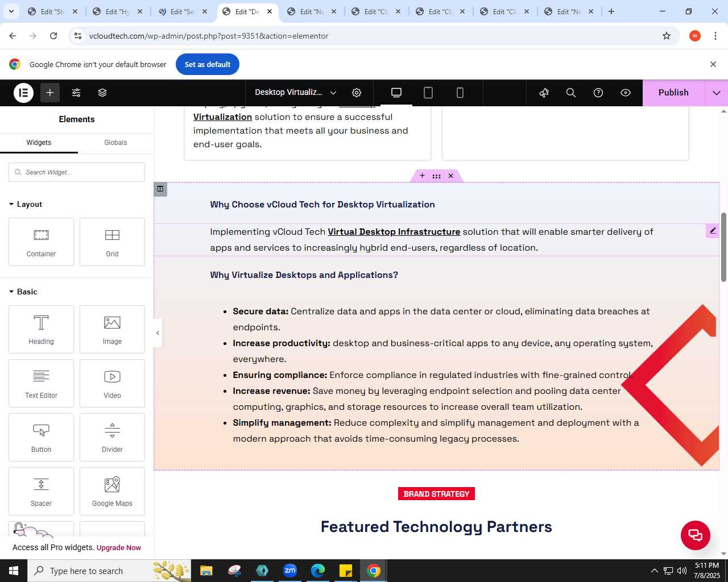The height and width of the screenshot is (582, 728).
Task: Click the Virtual Desktop Infrastructure link
Action: [x=394, y=232]
